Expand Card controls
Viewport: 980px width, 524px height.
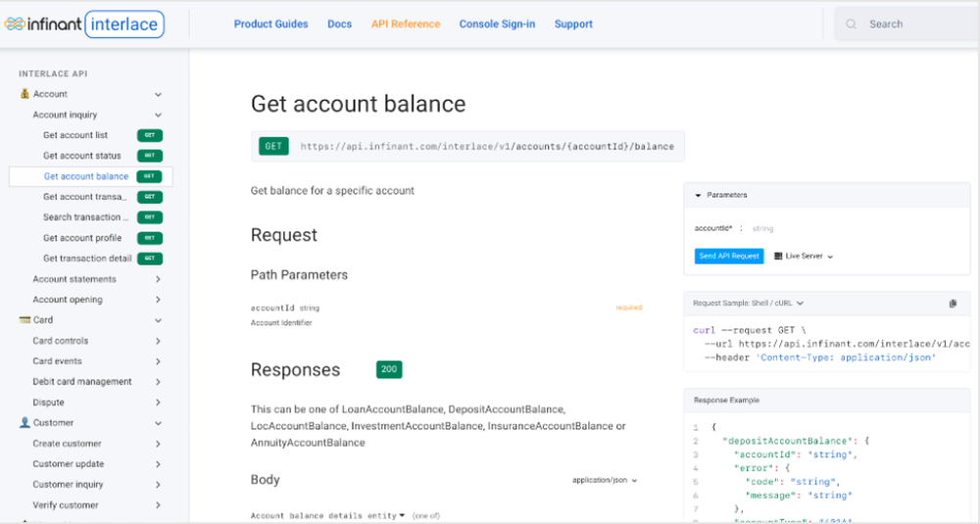coord(158,341)
